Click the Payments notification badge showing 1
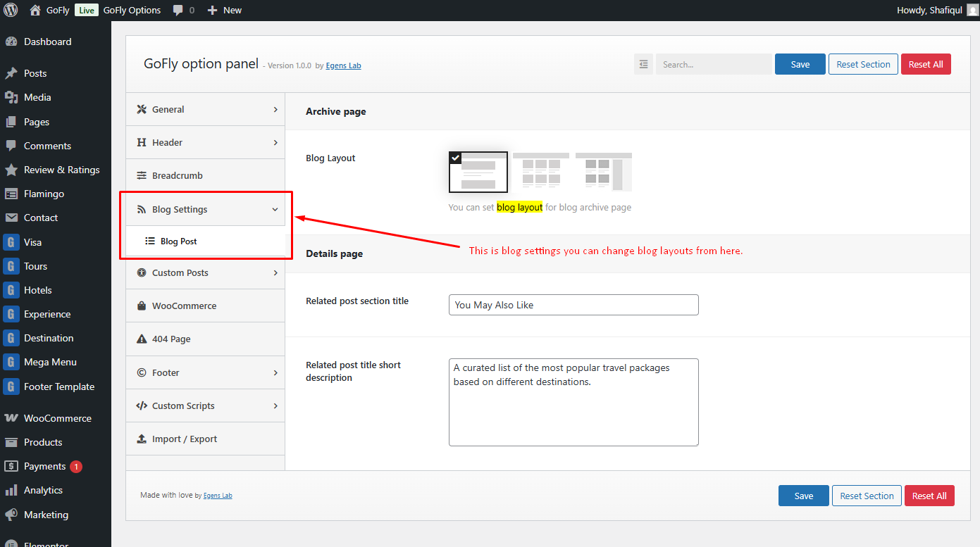This screenshot has height=547, width=980. coord(76,466)
